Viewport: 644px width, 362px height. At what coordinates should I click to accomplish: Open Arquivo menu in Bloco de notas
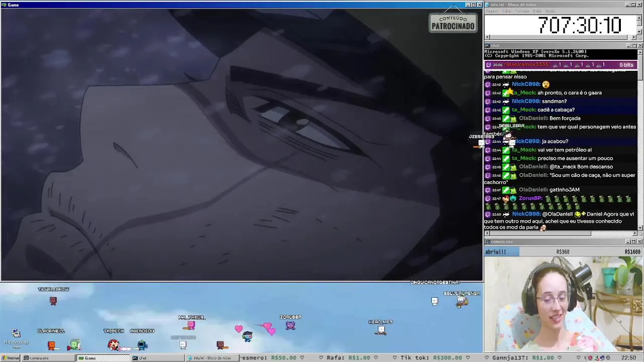(x=492, y=11)
